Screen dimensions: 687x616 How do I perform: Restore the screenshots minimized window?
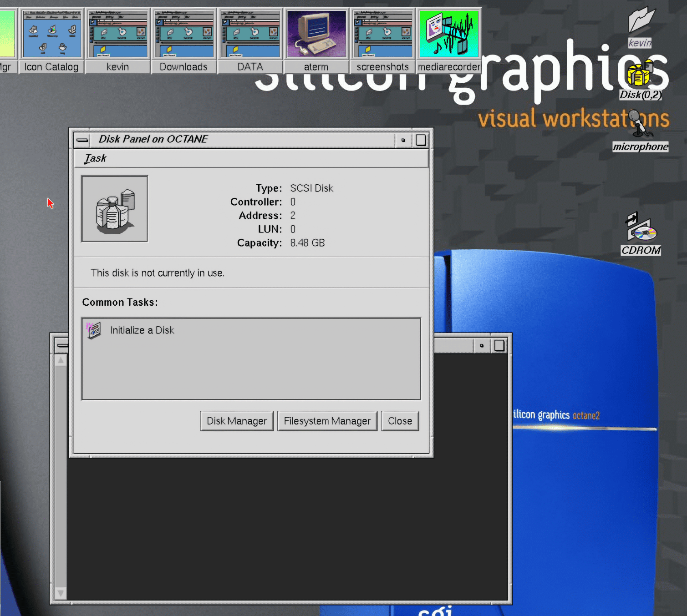(382, 40)
